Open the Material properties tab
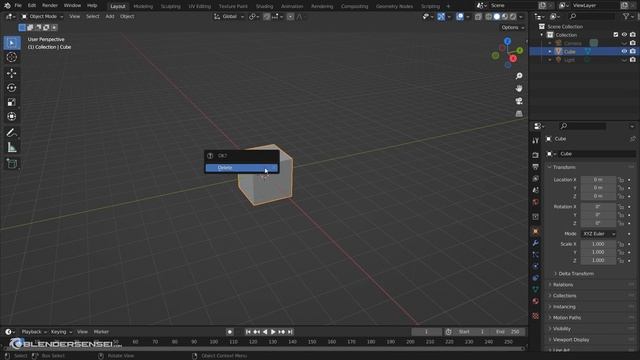The width and height of the screenshot is (640, 360). pos(536,301)
